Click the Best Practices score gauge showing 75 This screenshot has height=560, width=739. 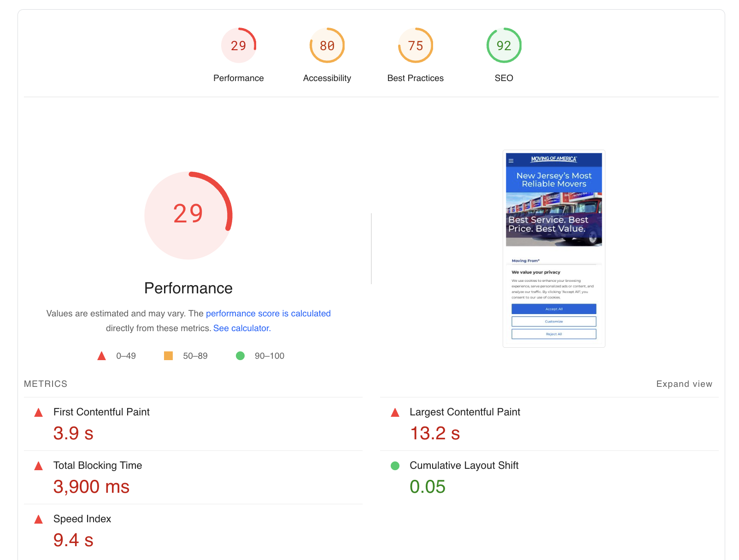point(416,45)
